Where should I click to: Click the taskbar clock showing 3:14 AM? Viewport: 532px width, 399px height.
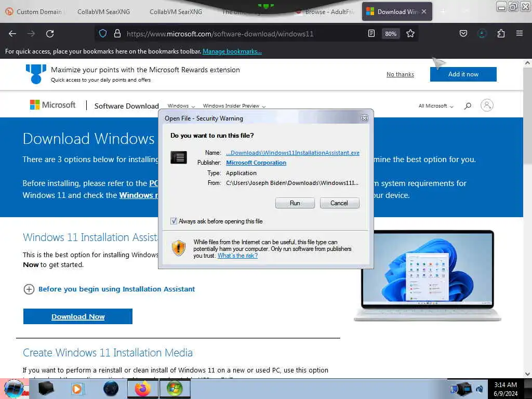[506, 389]
